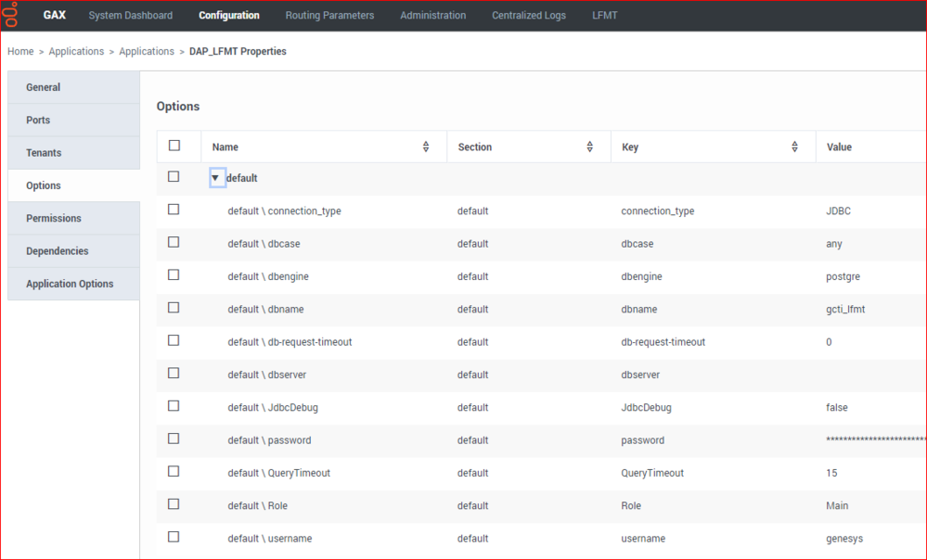The height and width of the screenshot is (560, 927).
Task: Open the dbname value gcti_lfmt
Action: (845, 309)
